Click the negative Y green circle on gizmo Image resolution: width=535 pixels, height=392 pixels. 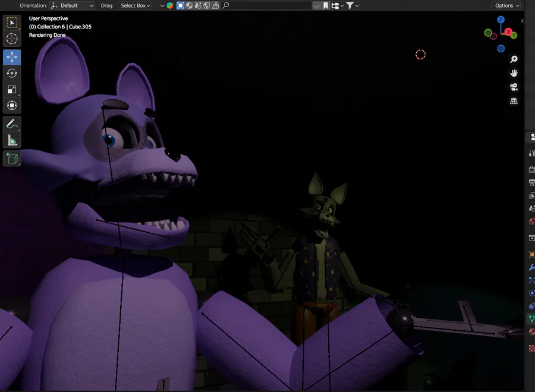[488, 33]
